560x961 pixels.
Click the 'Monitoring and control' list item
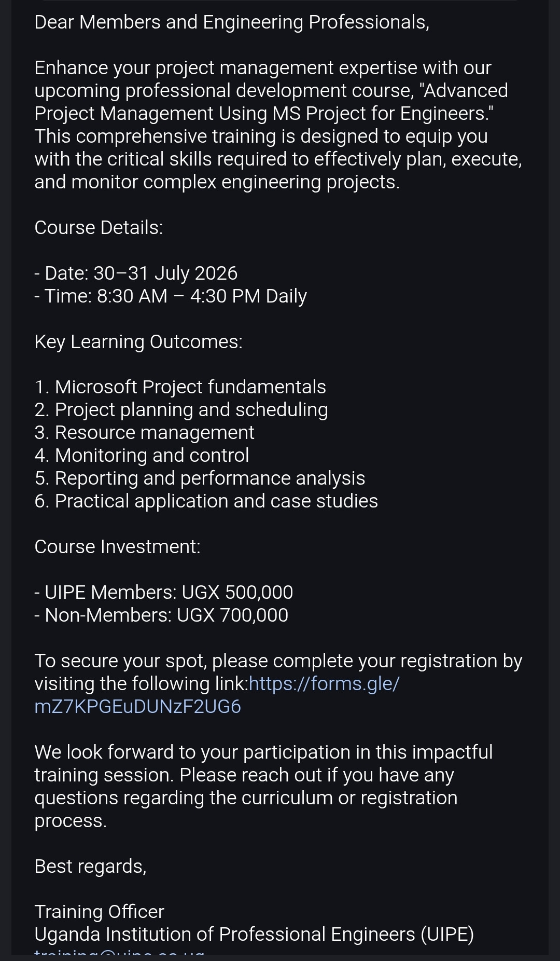tap(142, 456)
